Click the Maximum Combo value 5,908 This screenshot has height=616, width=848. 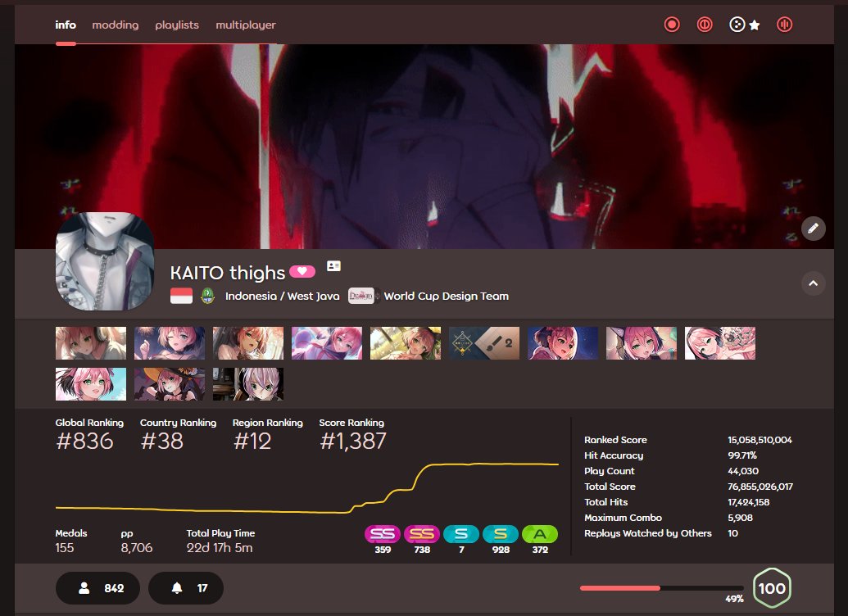point(740,518)
